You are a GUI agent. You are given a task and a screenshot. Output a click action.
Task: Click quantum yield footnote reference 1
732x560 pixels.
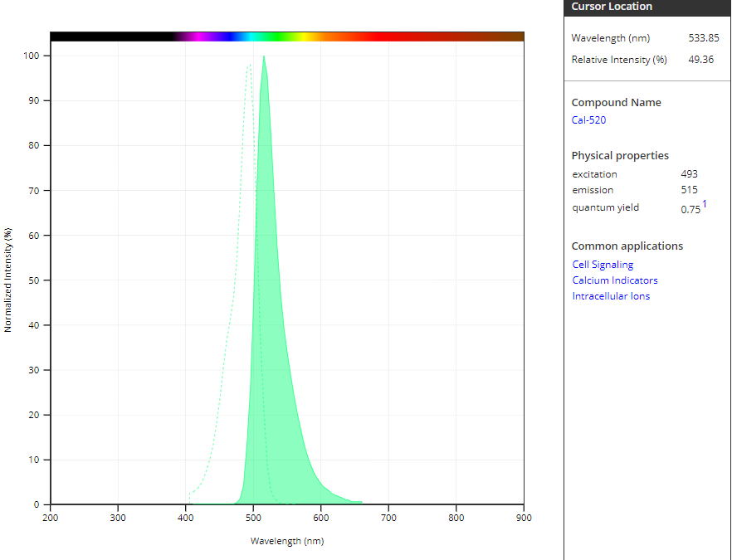pos(705,204)
